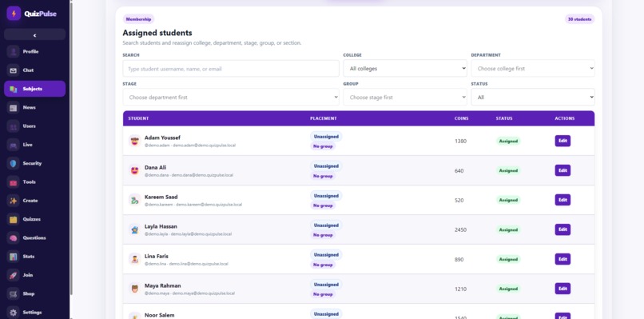Viewport: 644px width, 319px height.
Task: Click the 890 coins value
Action: pyautogui.click(x=459, y=259)
